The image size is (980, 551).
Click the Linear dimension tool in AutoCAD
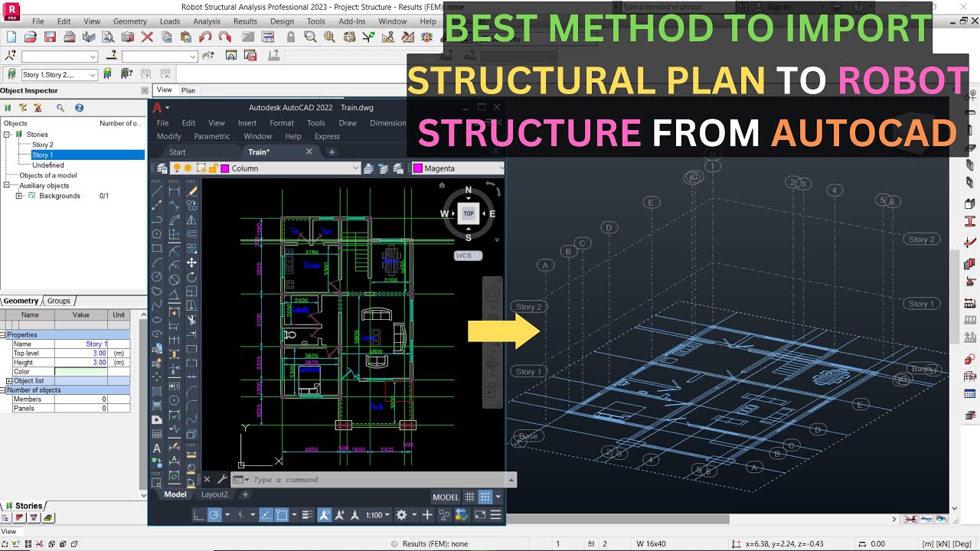175,191
